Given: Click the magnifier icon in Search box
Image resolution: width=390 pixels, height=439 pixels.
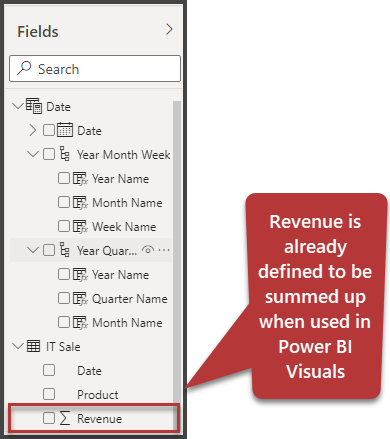Looking at the screenshot, I should coord(24,68).
